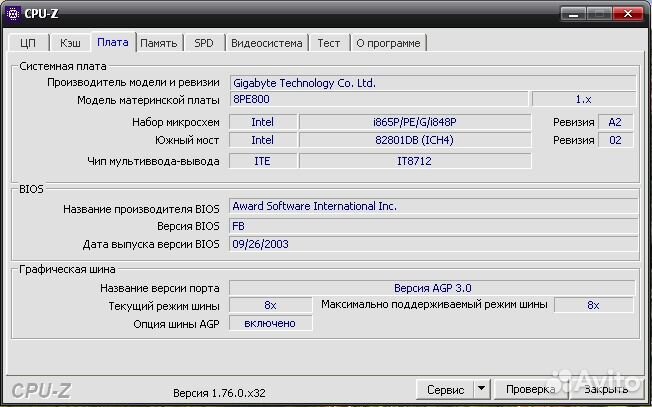Click the Сервис button
The image size is (652, 407).
click(445, 390)
